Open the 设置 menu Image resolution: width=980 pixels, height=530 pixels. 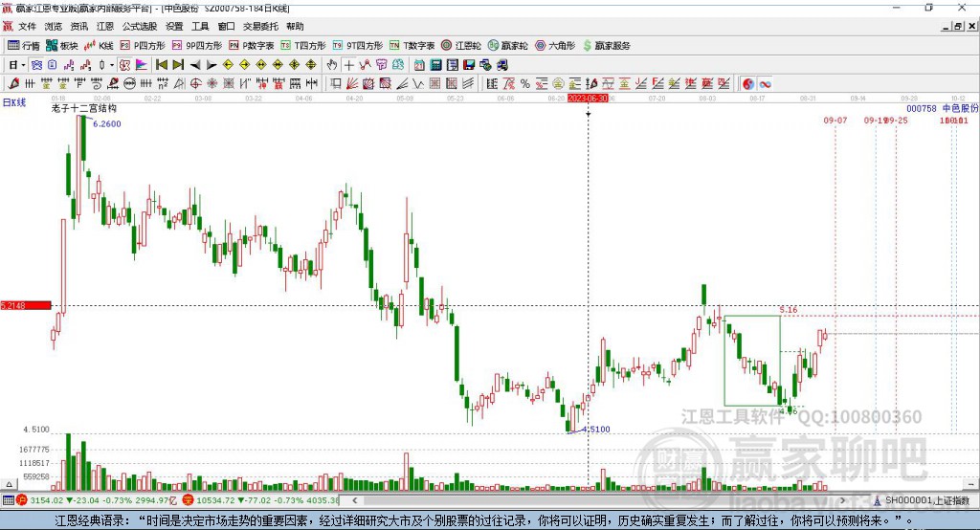[174, 26]
